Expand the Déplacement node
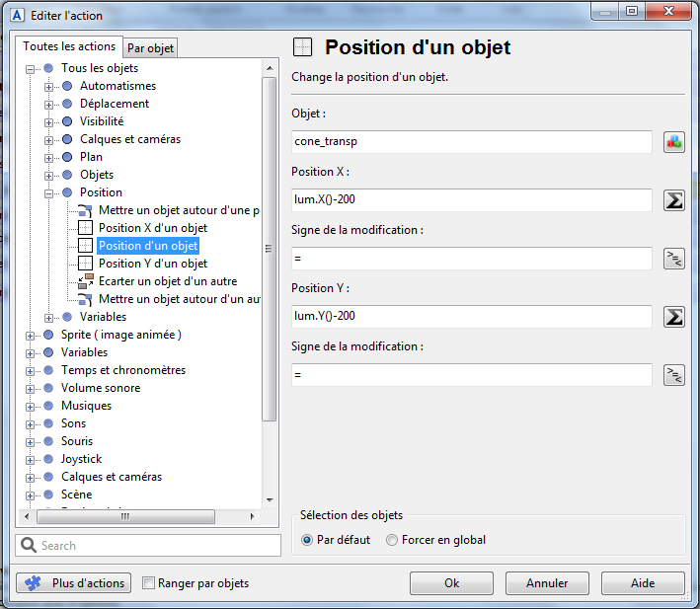The height and width of the screenshot is (609, 700). click(48, 105)
